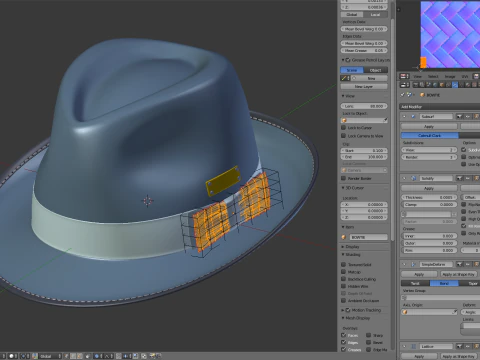
Task: Toggle Lattice modifier render camera icon
Action: 459,347
